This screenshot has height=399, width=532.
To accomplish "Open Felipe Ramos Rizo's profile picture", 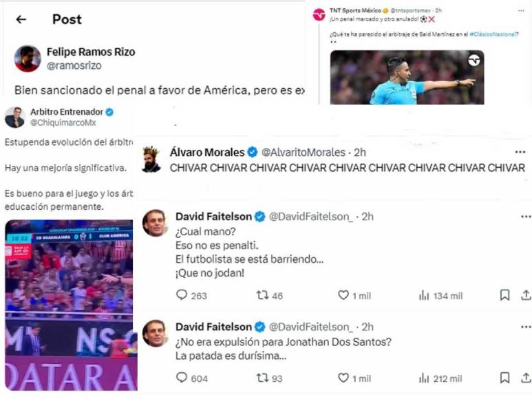I will 28,58.
